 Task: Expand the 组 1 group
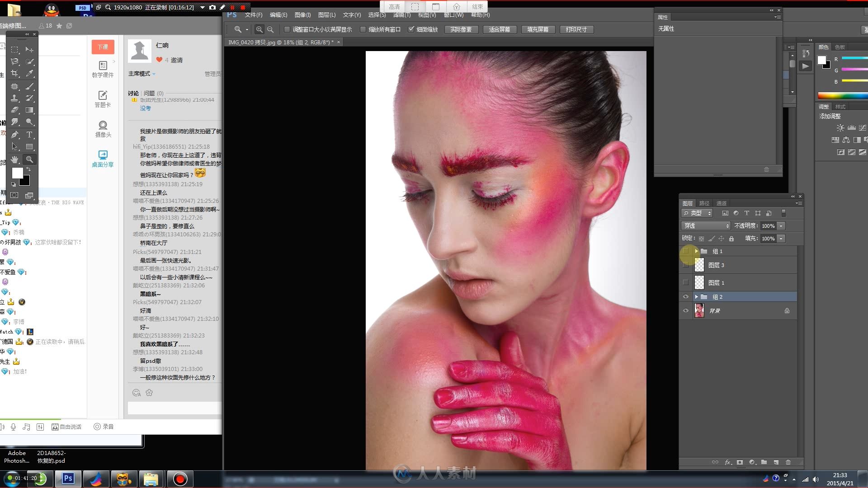point(697,251)
